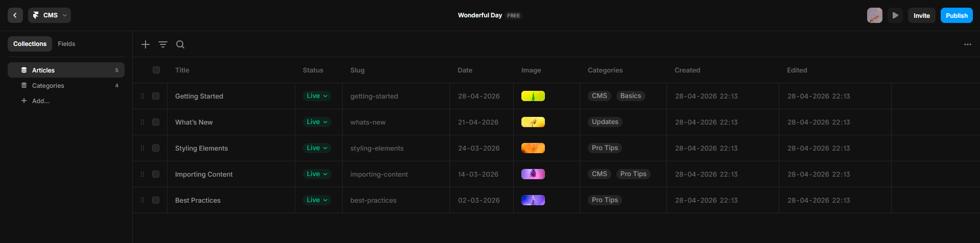Open the filter icon in toolbar
Image resolution: width=980 pixels, height=243 pixels.
pyautogui.click(x=163, y=44)
